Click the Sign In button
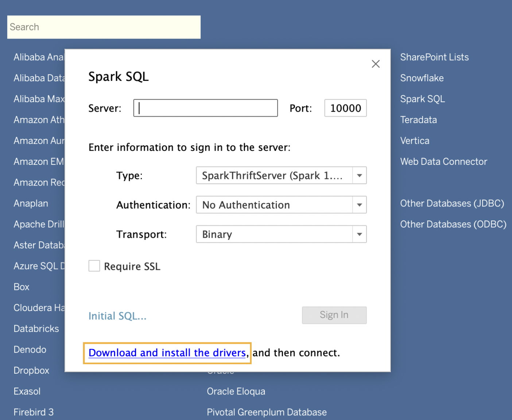This screenshot has width=512, height=420. pyautogui.click(x=334, y=315)
